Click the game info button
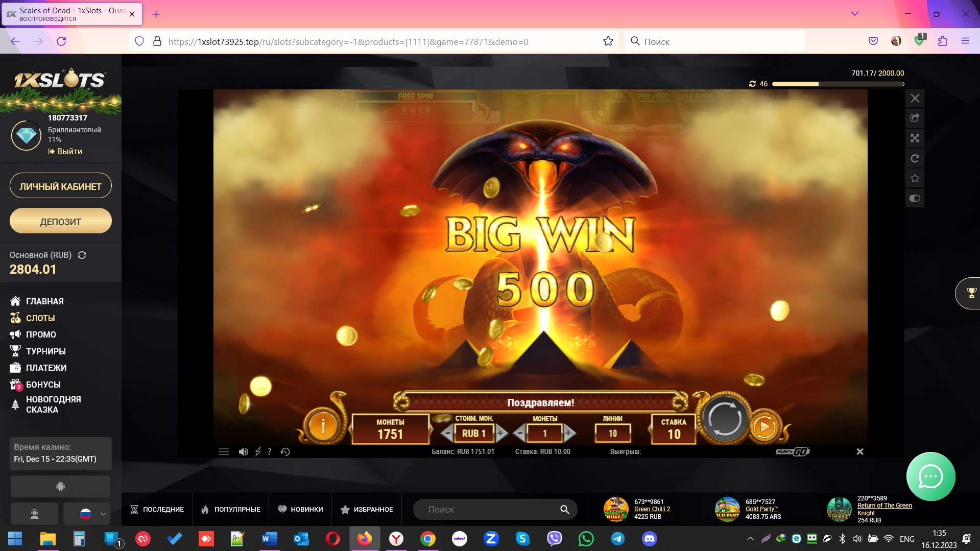Image resolution: width=980 pixels, height=551 pixels. pos(323,425)
